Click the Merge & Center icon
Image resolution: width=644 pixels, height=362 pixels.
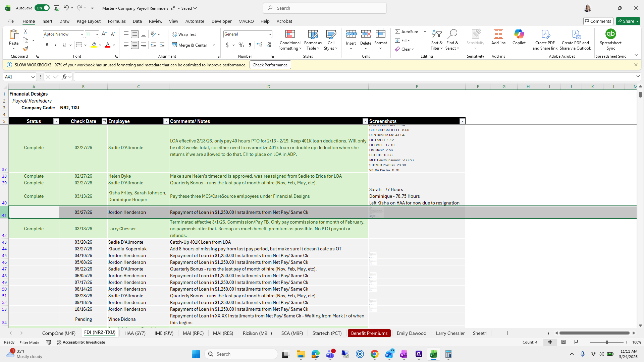174,45
